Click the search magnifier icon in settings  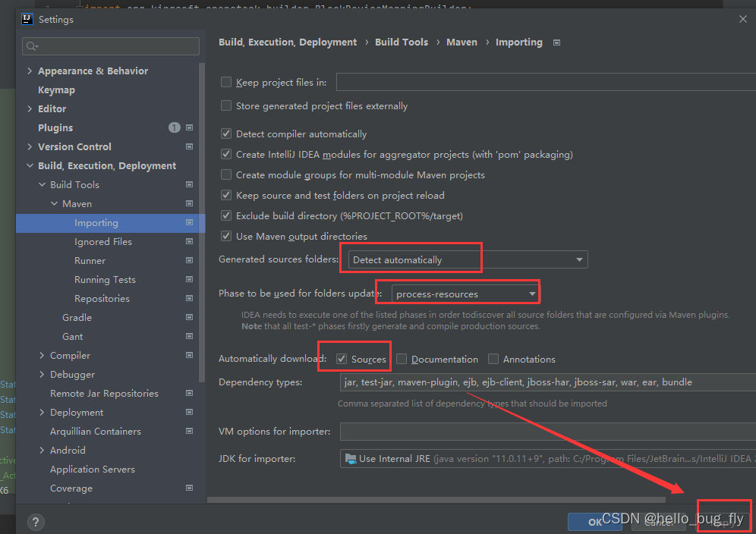tap(33, 46)
